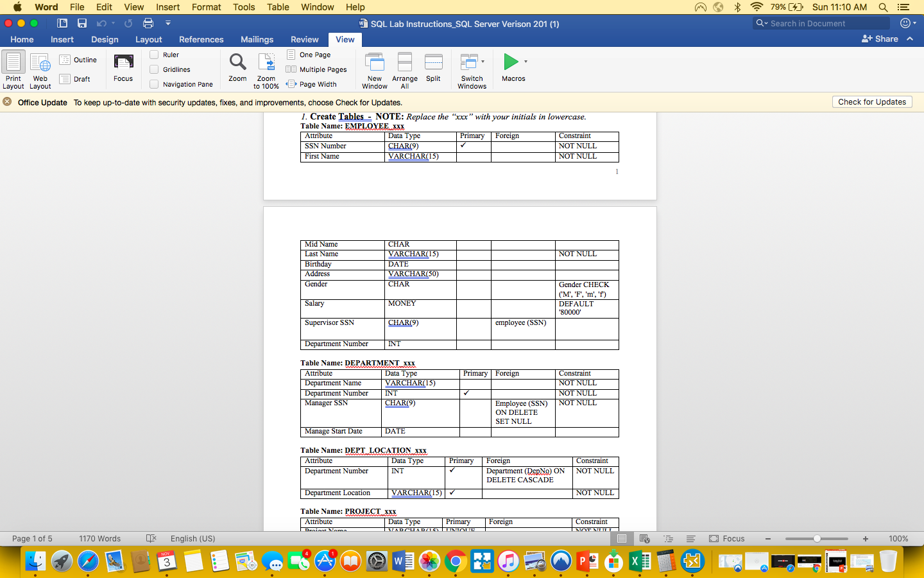Viewport: 924px width, 578px height.
Task: Select Web Layout icon in status bar
Action: point(645,539)
